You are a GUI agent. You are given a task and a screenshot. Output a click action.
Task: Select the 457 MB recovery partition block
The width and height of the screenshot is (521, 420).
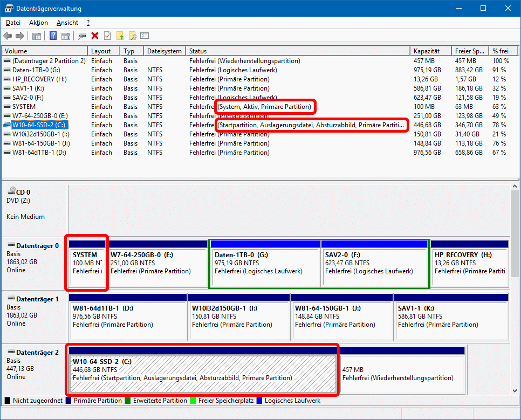click(x=402, y=374)
